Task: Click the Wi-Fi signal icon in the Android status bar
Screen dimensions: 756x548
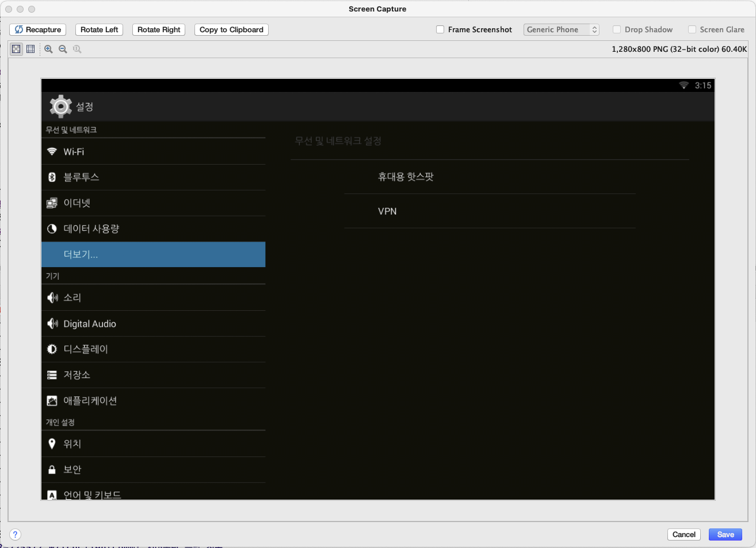Action: pyautogui.click(x=684, y=85)
